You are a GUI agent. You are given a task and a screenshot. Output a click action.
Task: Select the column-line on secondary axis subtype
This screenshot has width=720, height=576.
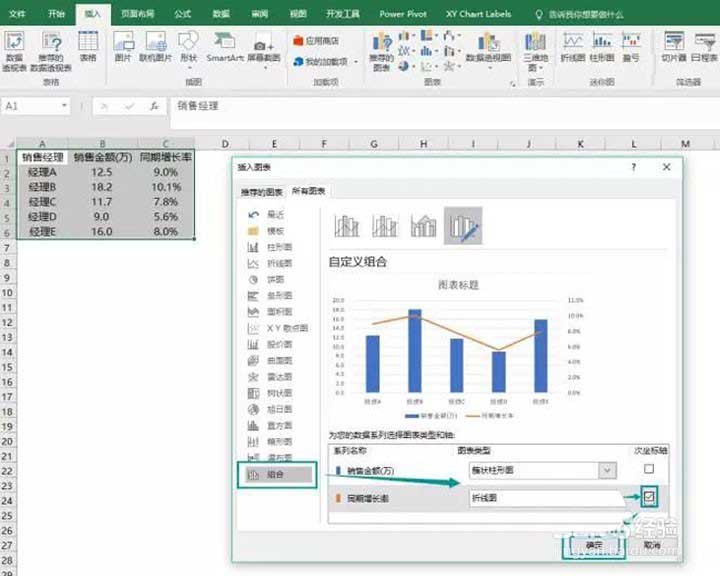[385, 226]
